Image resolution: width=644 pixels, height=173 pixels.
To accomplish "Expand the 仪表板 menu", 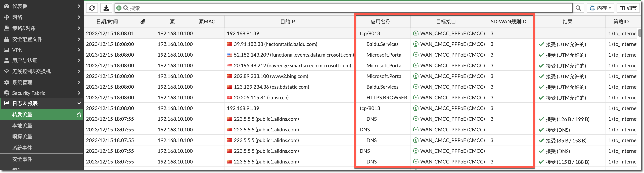I will [x=41, y=6].
